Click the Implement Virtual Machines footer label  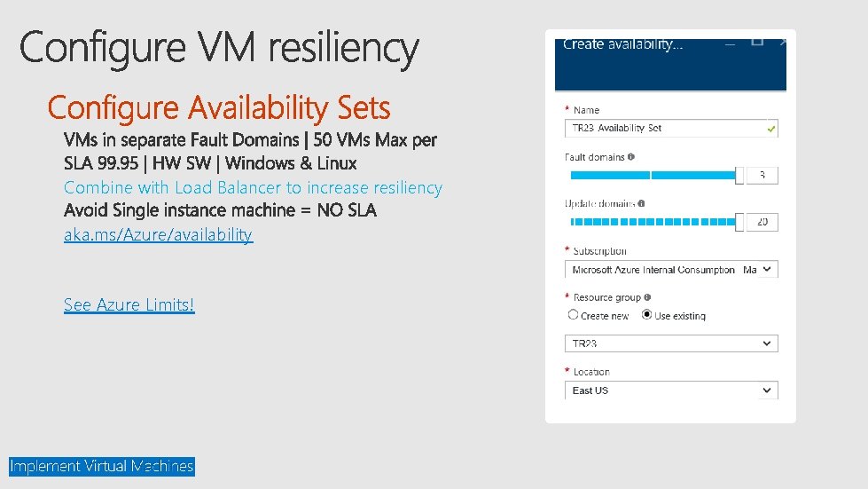pyautogui.click(x=101, y=466)
